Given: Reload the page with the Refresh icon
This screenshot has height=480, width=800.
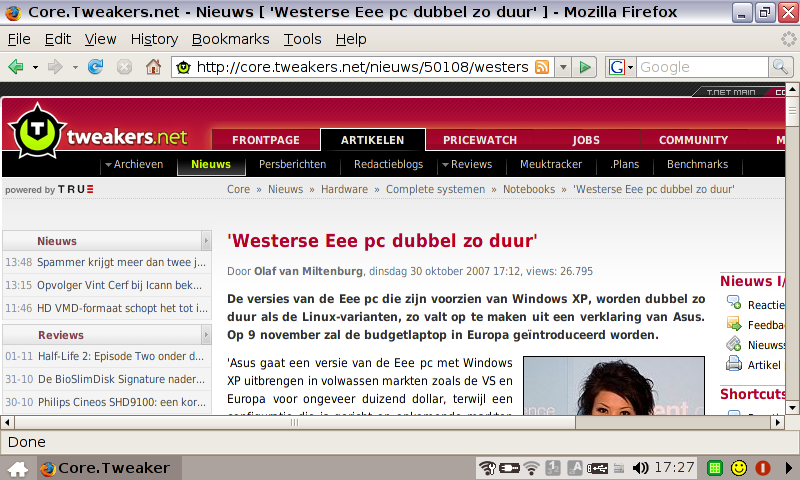Looking at the screenshot, I should [95, 67].
